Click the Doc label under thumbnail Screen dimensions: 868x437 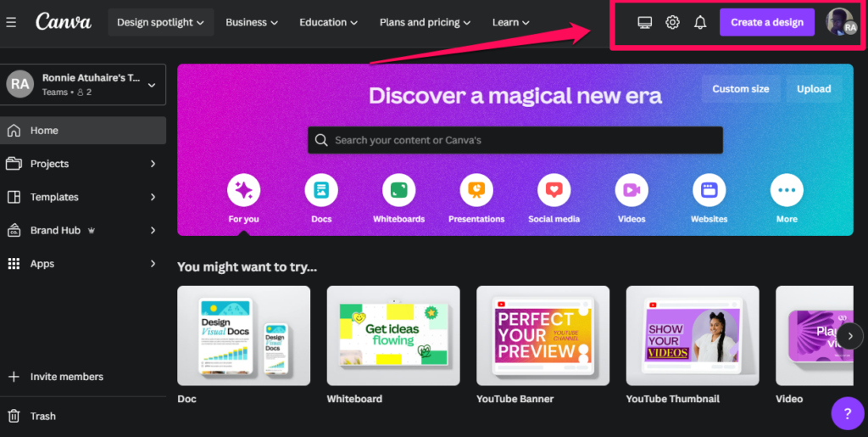[x=186, y=399]
